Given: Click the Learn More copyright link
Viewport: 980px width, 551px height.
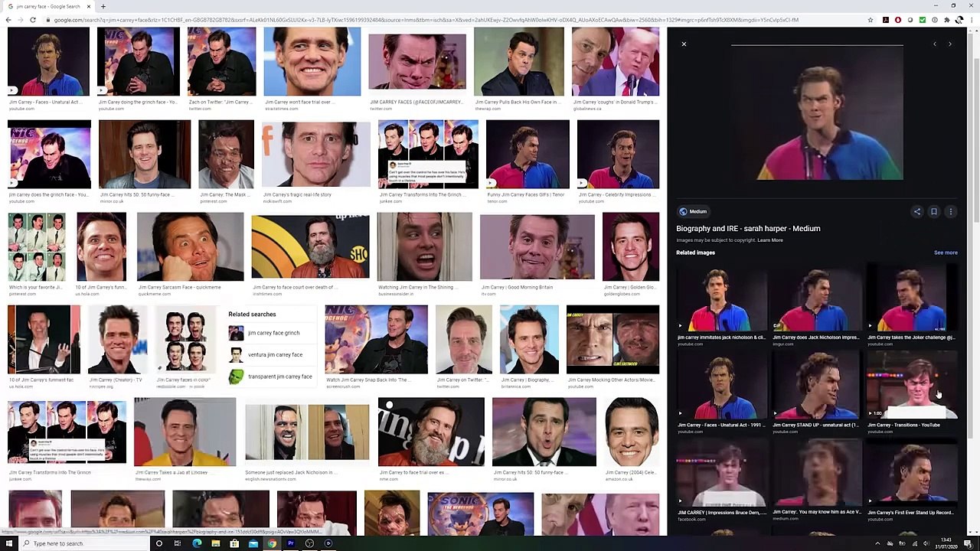Looking at the screenshot, I should click(x=770, y=240).
